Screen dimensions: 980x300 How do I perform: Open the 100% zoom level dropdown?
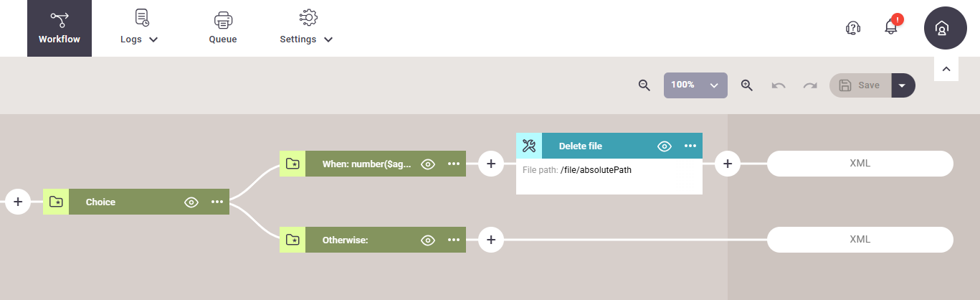[x=695, y=85]
